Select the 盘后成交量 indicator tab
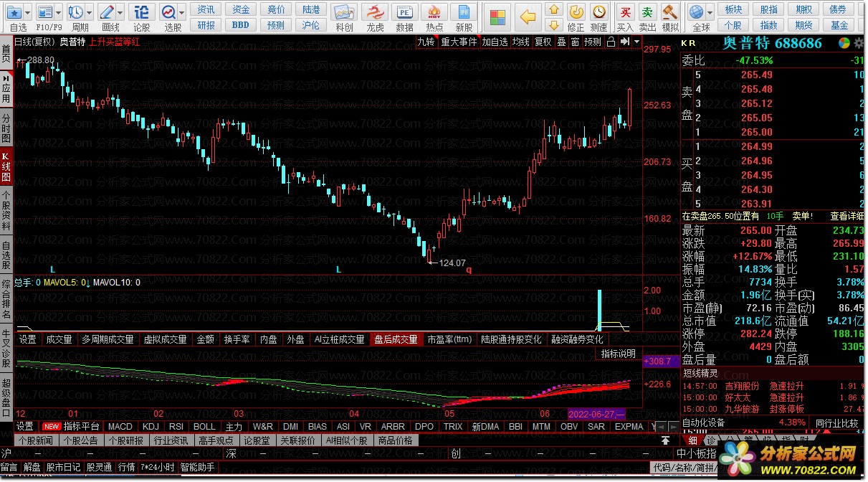Screen dimensions: 868x482 tap(396, 339)
